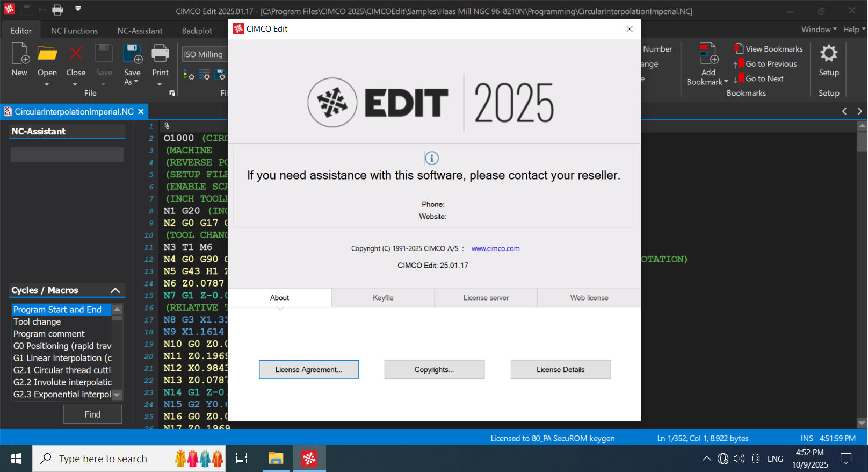The width and height of the screenshot is (868, 472).
Task: Collapse Cycles / Macros panel
Action: (x=115, y=290)
